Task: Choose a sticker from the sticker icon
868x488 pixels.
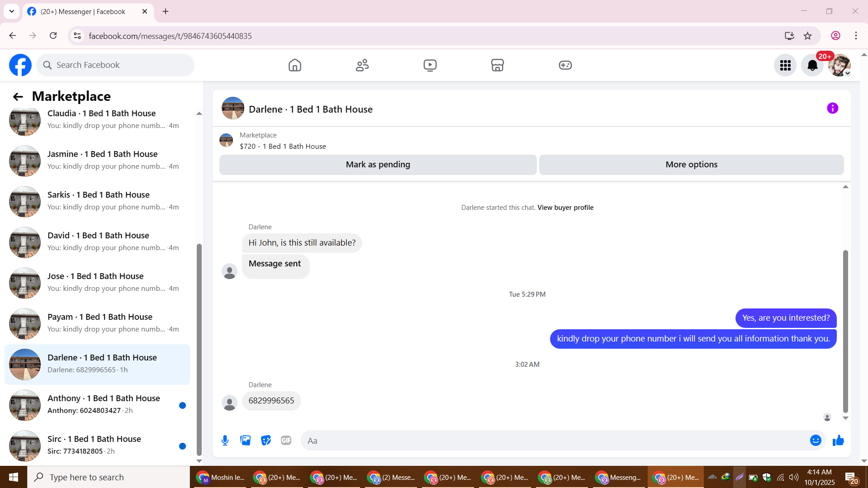Action: click(x=266, y=441)
